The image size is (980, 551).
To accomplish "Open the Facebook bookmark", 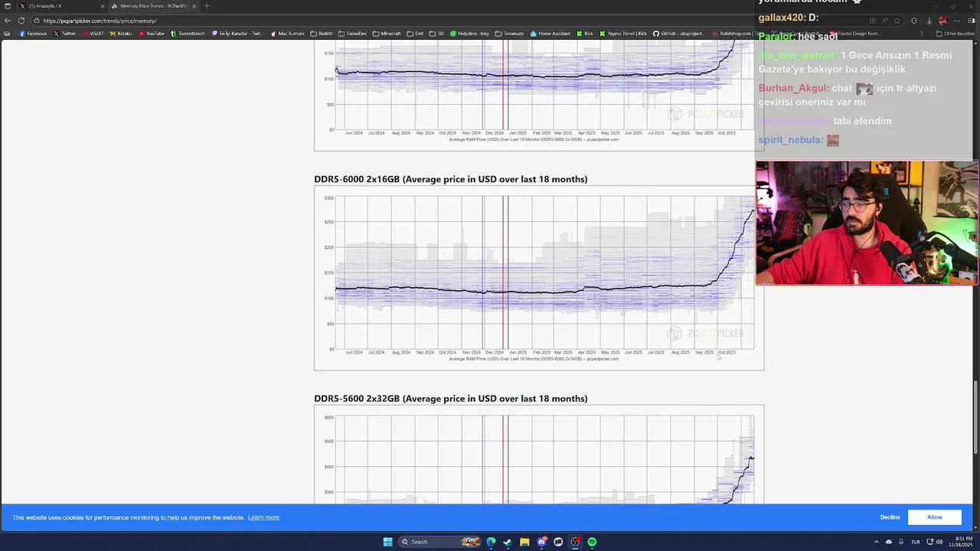I will tap(33, 34).
